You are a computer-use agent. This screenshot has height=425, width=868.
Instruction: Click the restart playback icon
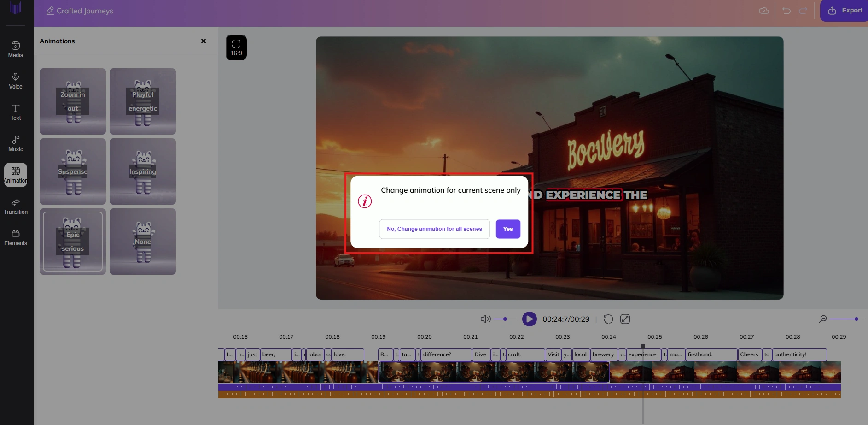[x=608, y=319]
